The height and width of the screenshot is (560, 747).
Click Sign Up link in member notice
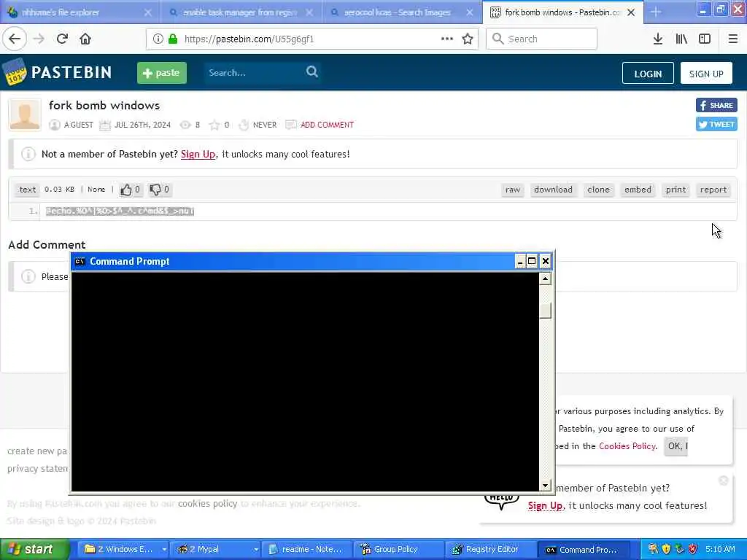(x=198, y=155)
